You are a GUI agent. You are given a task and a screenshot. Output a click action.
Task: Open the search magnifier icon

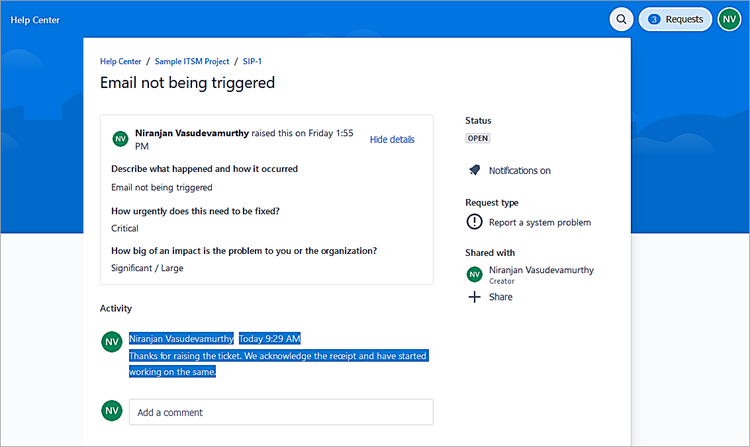coord(622,19)
